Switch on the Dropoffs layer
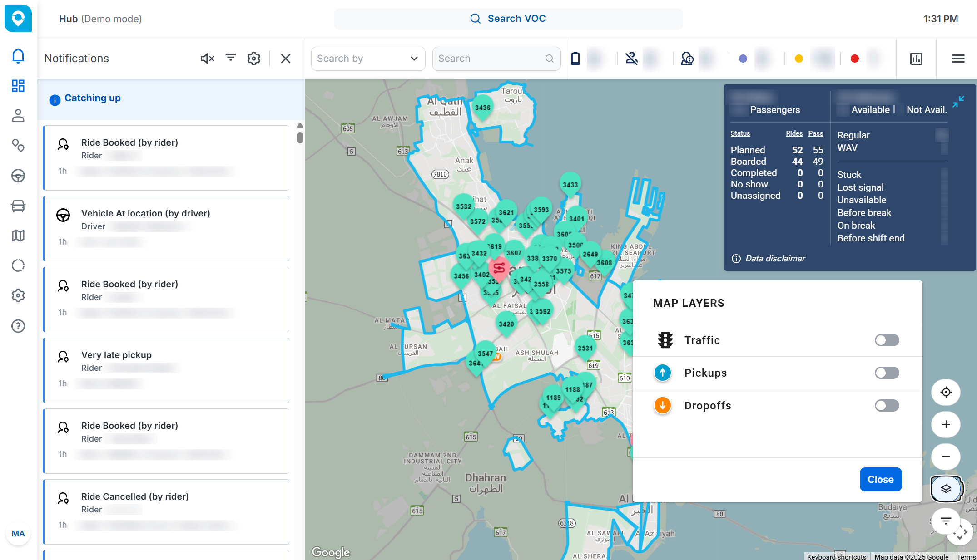Image resolution: width=977 pixels, height=560 pixels. [x=887, y=406]
